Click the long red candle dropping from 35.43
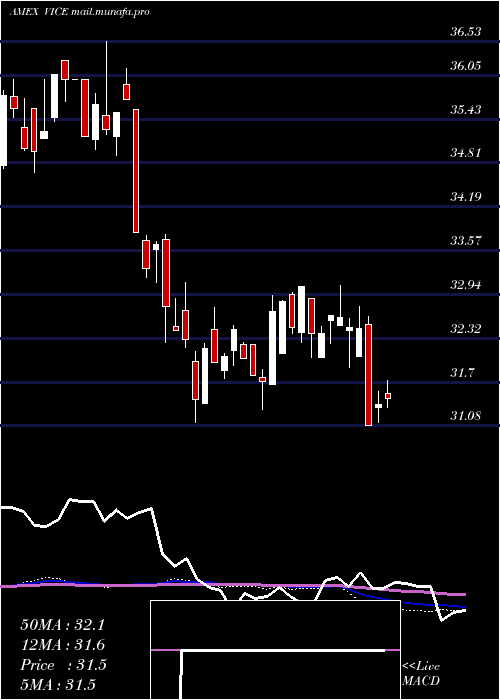Viewport: 500px width, 700px height. (136, 171)
